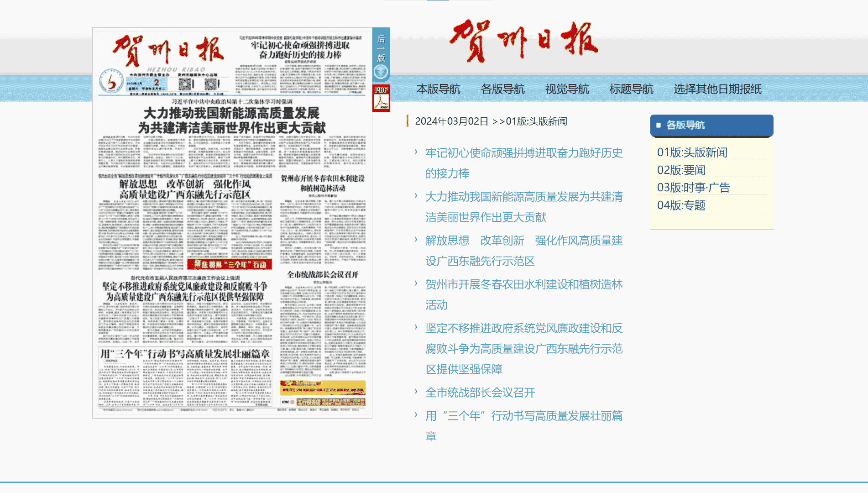Open article 解放思想 改革创新 强化作风

pyautogui.click(x=524, y=251)
